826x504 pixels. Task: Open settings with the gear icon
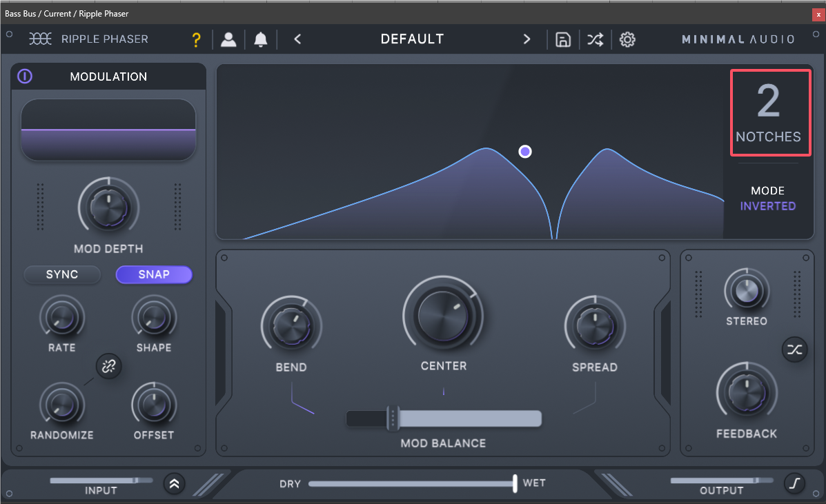click(x=627, y=40)
